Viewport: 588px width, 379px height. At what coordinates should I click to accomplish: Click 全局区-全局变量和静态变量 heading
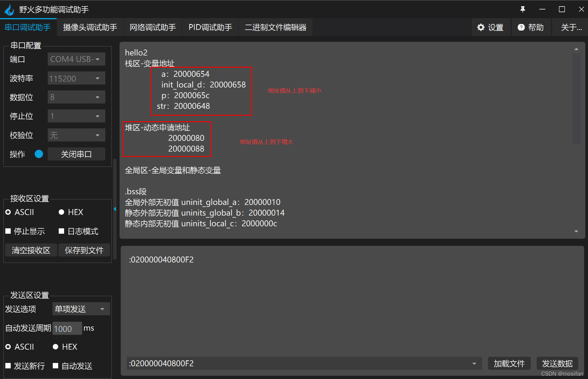pos(173,170)
